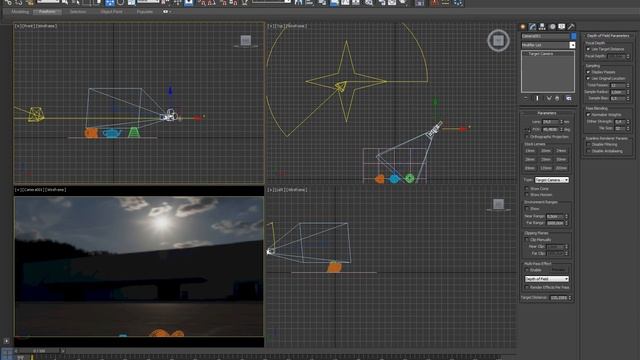Image resolution: width=640 pixels, height=360 pixels.
Task: Open the Utilities command panel tab
Action: [571, 27]
